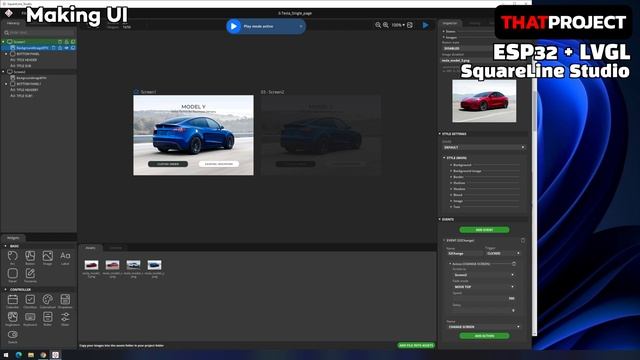640x360 pixels.
Task: Collapse the STYLE SETTINGS section
Action: [x=440, y=134]
